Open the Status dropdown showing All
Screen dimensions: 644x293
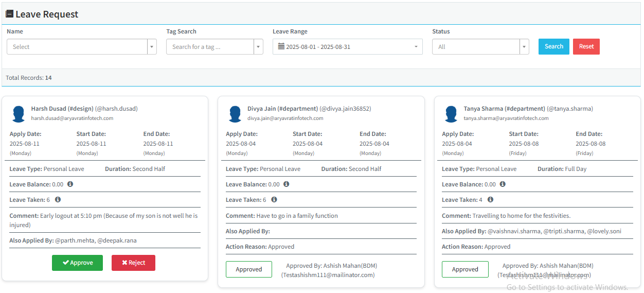tap(480, 47)
